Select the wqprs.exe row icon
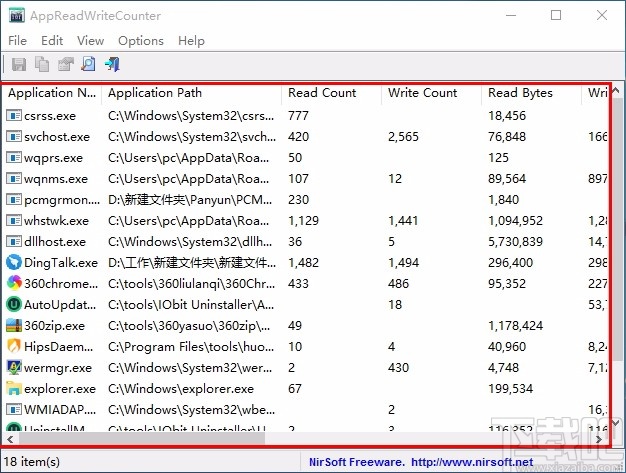The height and width of the screenshot is (473, 626). tap(14, 158)
